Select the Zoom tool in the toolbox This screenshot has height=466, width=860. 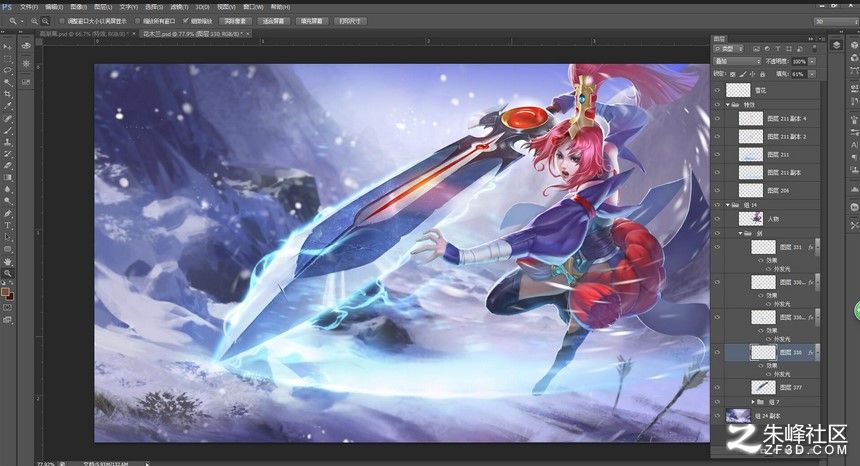[x=8, y=272]
